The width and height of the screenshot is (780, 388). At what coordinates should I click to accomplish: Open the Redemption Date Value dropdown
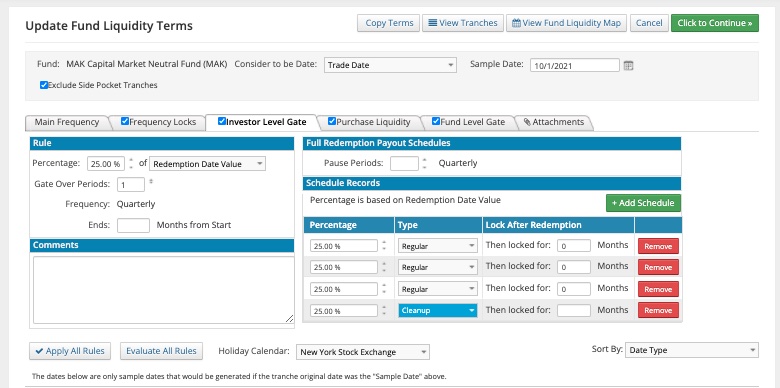point(207,164)
